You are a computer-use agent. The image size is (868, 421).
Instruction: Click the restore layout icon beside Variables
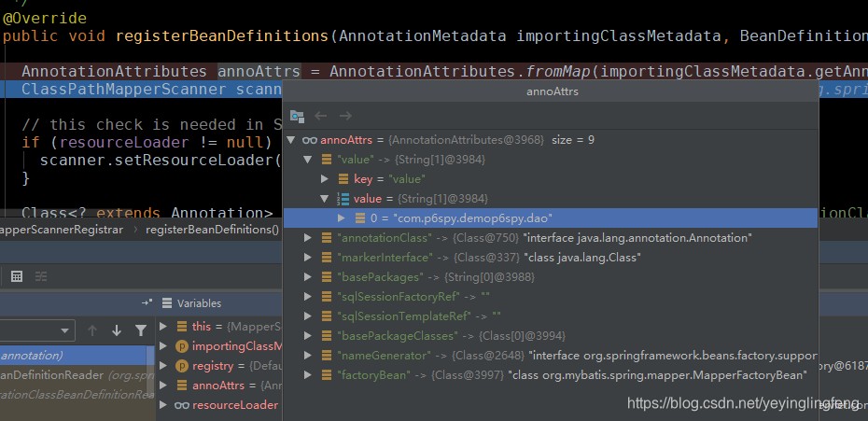point(147,303)
